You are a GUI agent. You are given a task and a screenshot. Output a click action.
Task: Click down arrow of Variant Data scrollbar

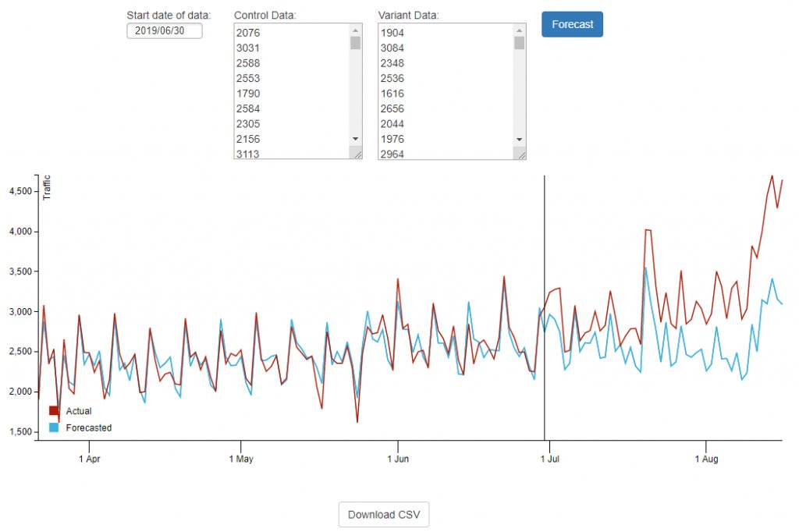pyautogui.click(x=519, y=139)
